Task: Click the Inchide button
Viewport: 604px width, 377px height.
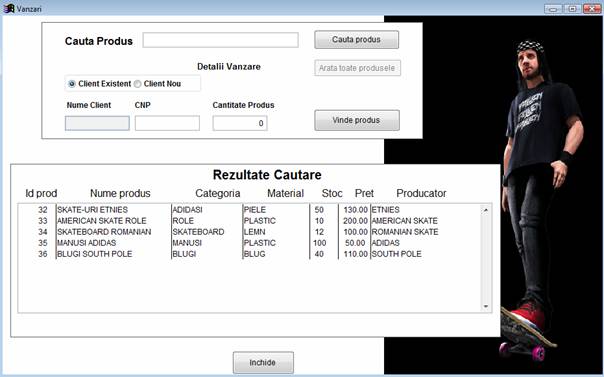Action: [263, 362]
